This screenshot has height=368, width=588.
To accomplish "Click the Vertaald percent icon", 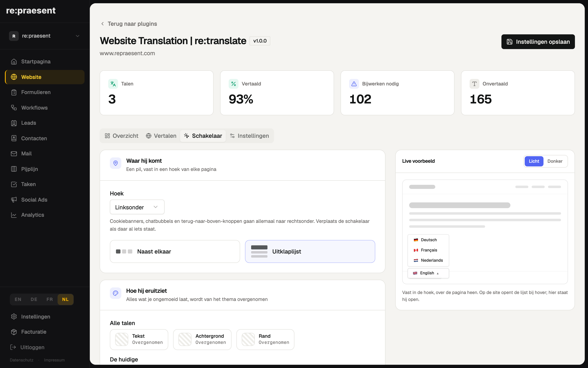I will [234, 84].
